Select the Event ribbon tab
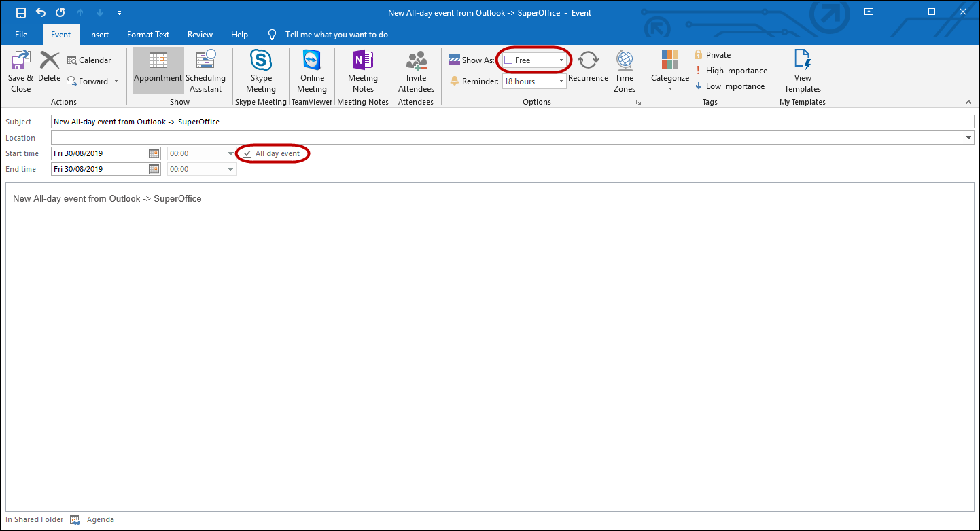Screen dimensions: 980x531 pyautogui.click(x=60, y=35)
